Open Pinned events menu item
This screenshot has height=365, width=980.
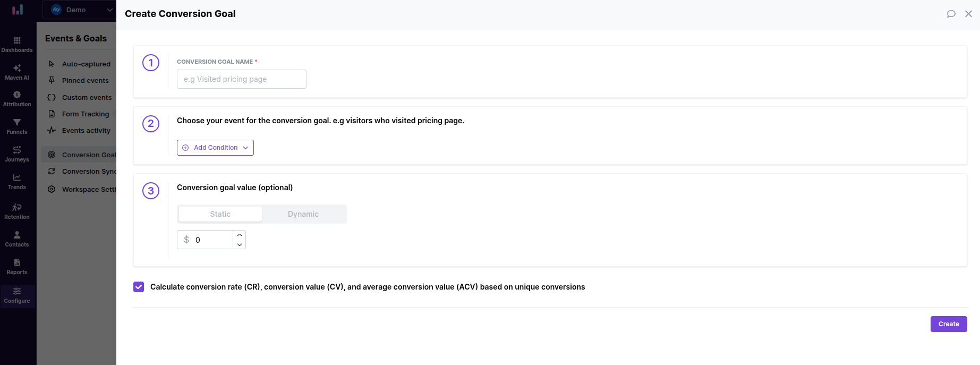pos(85,81)
